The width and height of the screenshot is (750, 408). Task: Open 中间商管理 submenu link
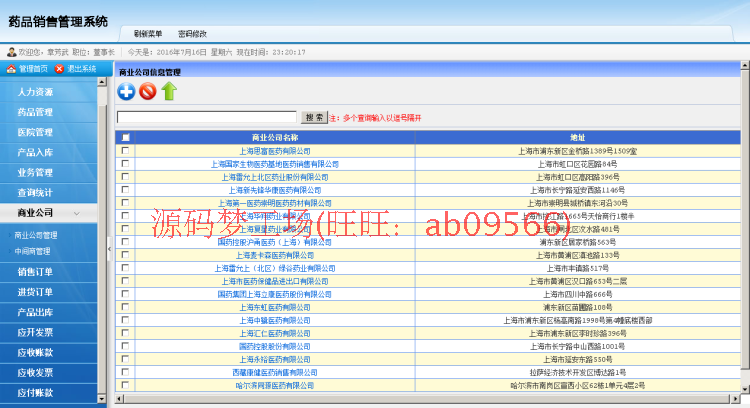32,251
